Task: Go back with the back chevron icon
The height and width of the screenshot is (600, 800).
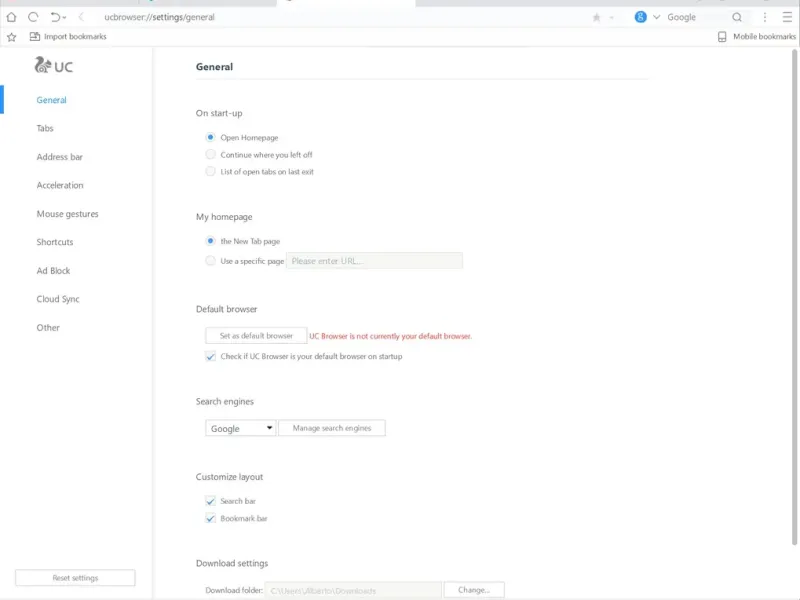Action: [81, 17]
